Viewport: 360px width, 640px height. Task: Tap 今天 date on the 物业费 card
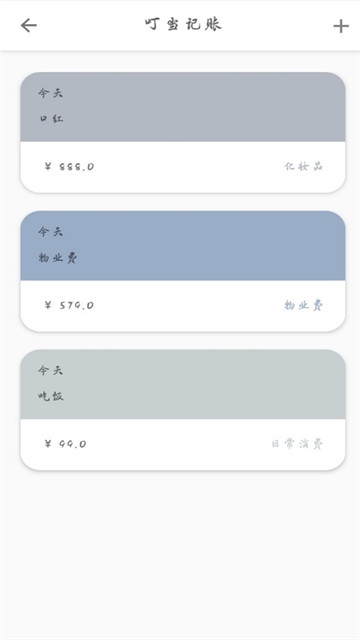pos(51,232)
